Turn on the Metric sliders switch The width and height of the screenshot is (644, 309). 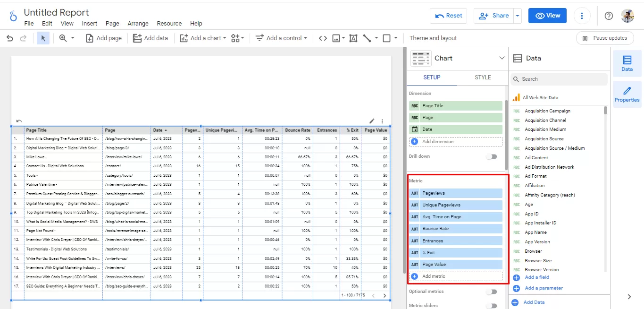click(492, 306)
